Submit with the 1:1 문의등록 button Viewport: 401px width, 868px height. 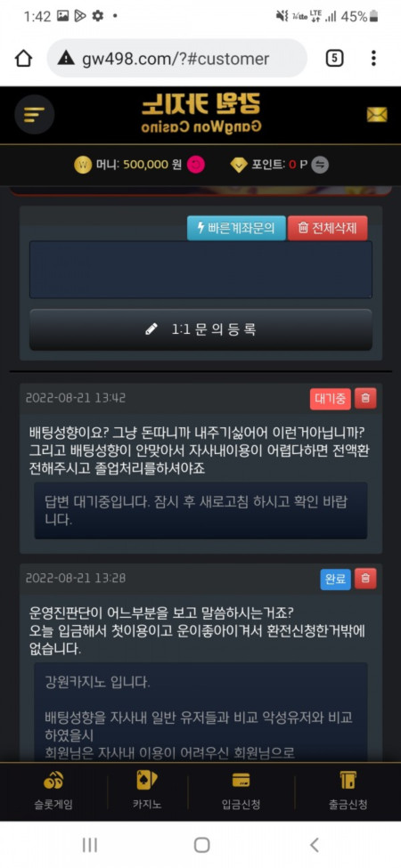[x=200, y=329]
